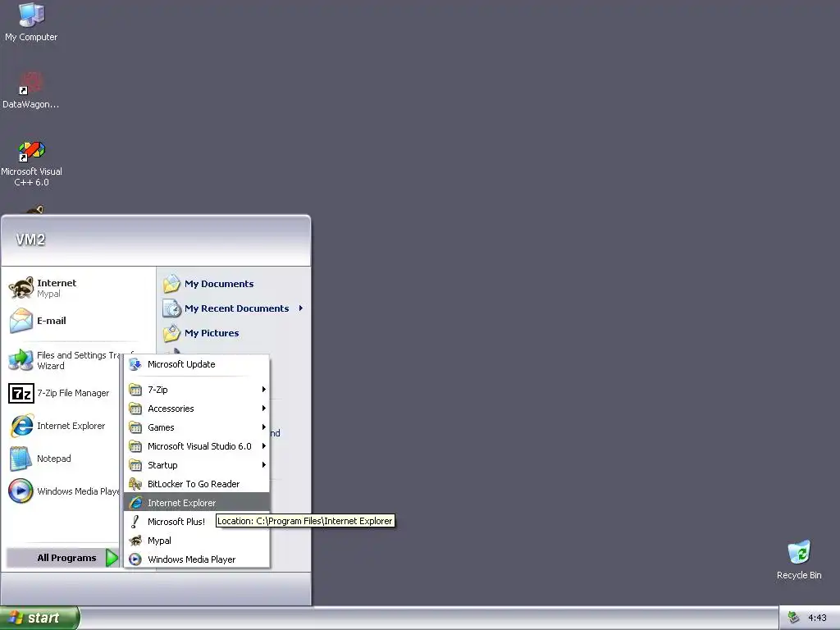
Task: Click the Notepad icon in Start menu
Action: pyautogui.click(x=21, y=459)
